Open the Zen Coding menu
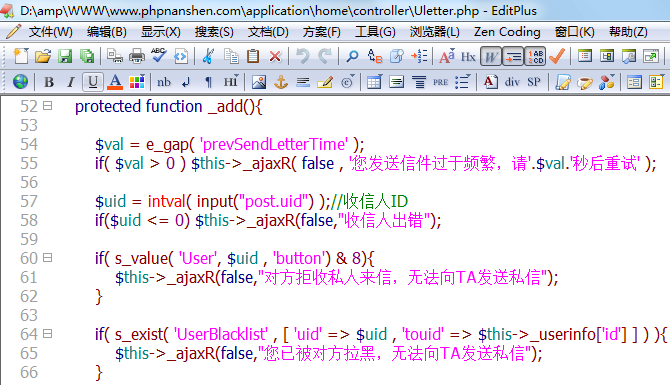Viewport: 670px width, 385px height. click(x=507, y=32)
